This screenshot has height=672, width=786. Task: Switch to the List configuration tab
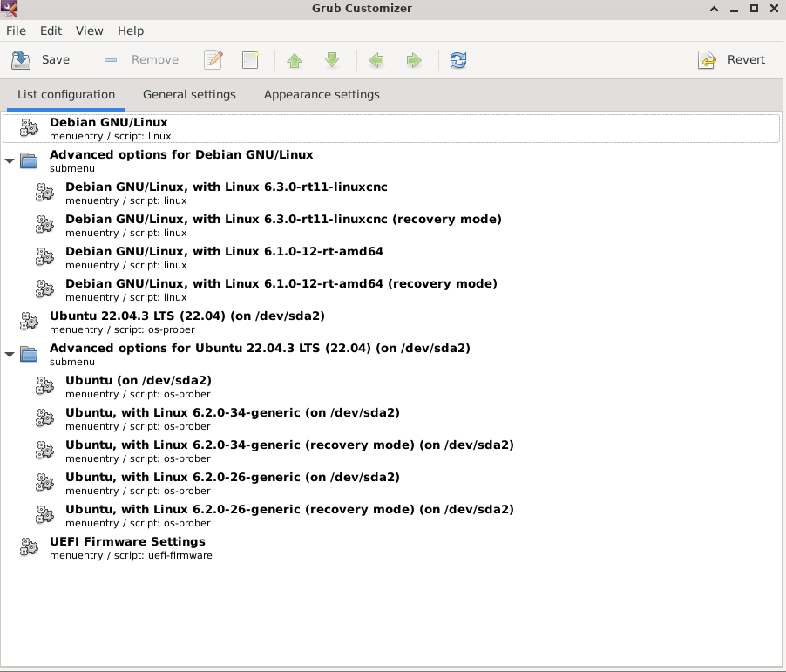66,94
